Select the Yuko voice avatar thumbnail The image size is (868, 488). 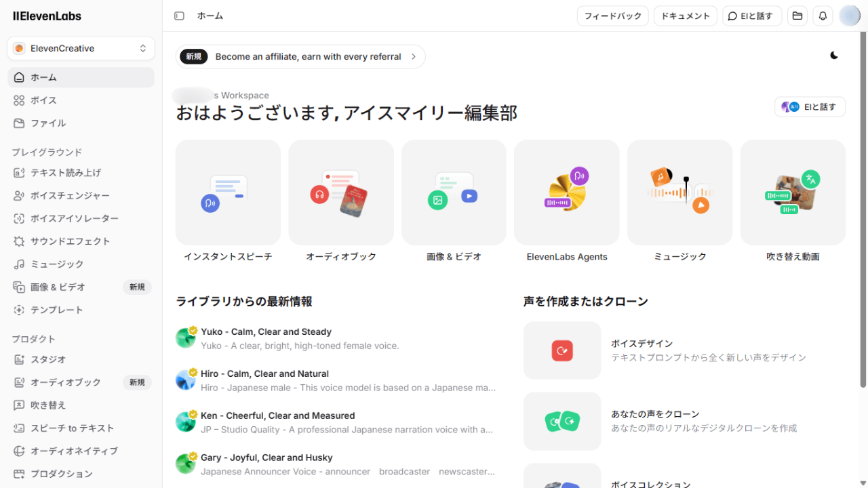[185, 338]
